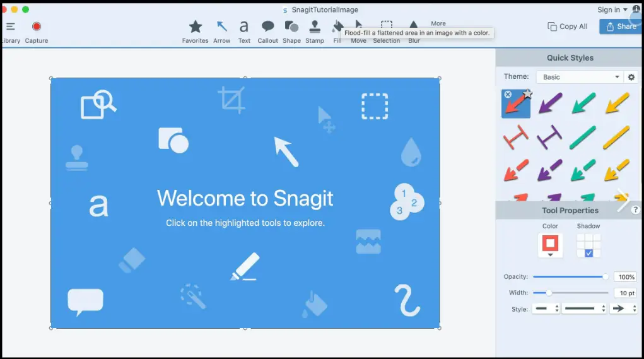The height and width of the screenshot is (359, 644).
Task: Click the shape icon in the tutorial image
Action: [x=173, y=140]
